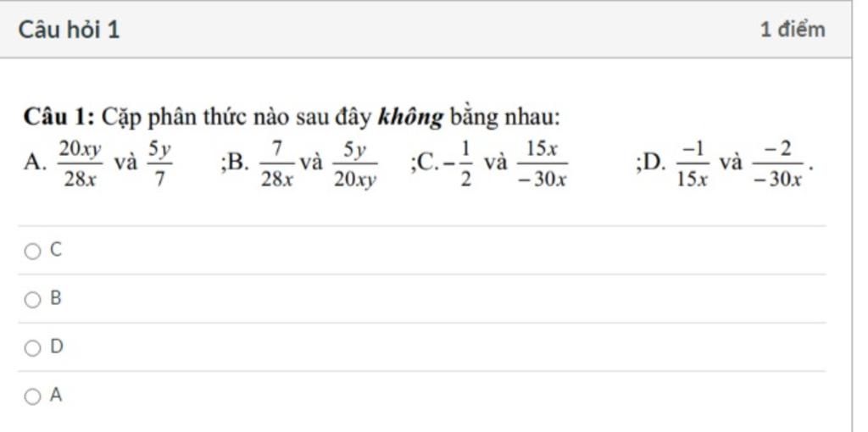Screen dimensions: 868x432
Task: Click the letter A answer label text
Action: click(56, 395)
